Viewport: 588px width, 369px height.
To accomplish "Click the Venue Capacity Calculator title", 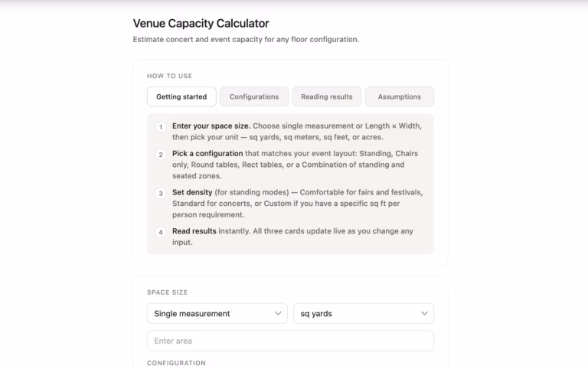I will [x=201, y=24].
